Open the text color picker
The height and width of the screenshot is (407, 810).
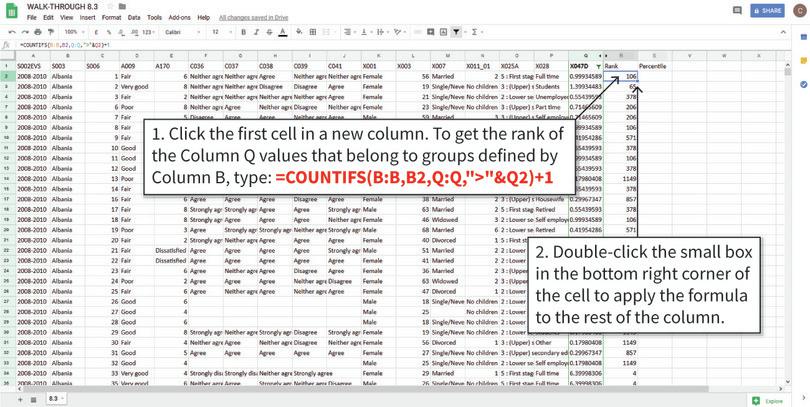click(283, 32)
